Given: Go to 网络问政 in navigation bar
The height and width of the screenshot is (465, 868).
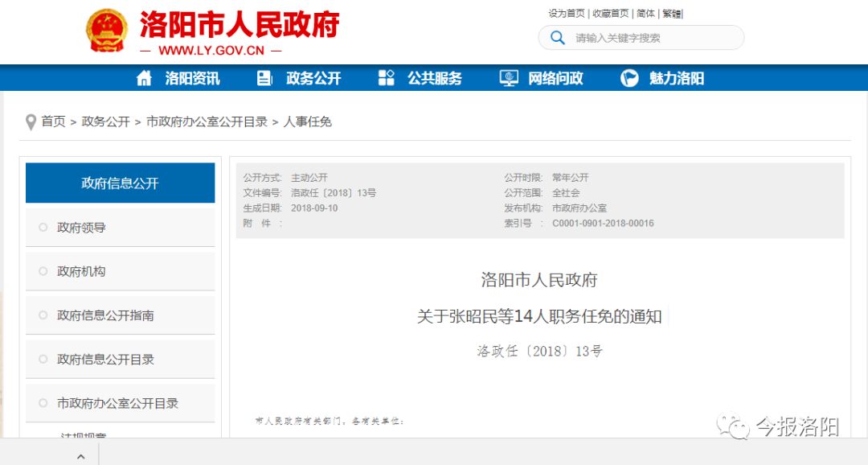Looking at the screenshot, I should click(x=555, y=78).
